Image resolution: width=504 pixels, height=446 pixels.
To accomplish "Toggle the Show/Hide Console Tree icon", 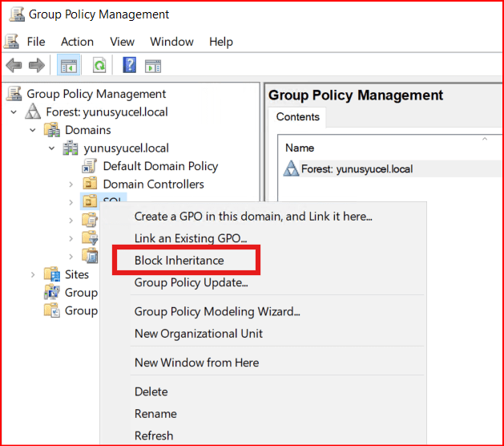I will 69,66.
